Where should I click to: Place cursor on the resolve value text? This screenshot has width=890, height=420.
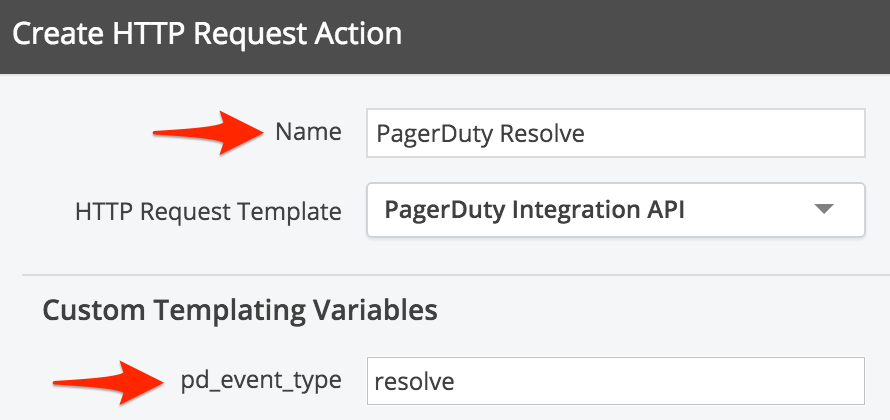coord(413,382)
